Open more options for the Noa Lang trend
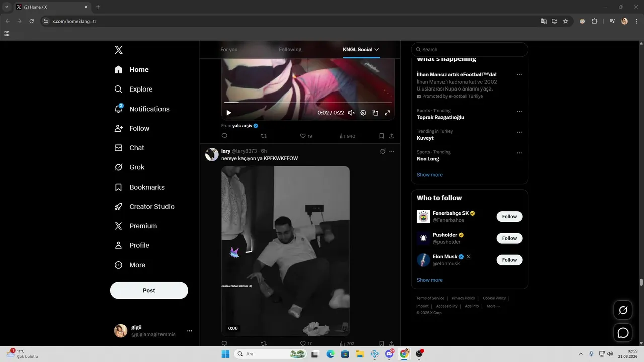Viewport: 644px width, 362px height. 519,153
